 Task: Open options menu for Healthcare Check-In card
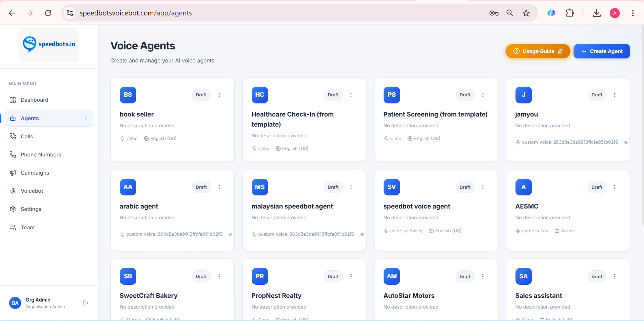click(x=351, y=95)
